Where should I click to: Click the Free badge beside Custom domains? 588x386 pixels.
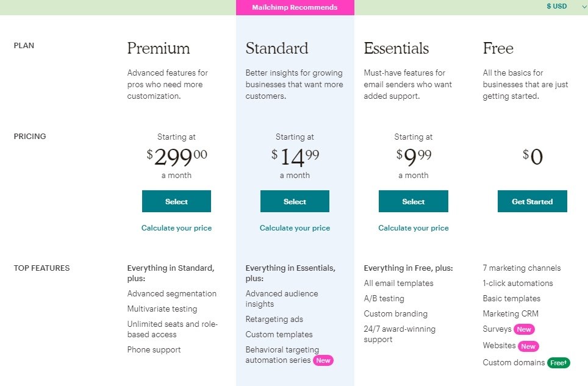coord(558,363)
